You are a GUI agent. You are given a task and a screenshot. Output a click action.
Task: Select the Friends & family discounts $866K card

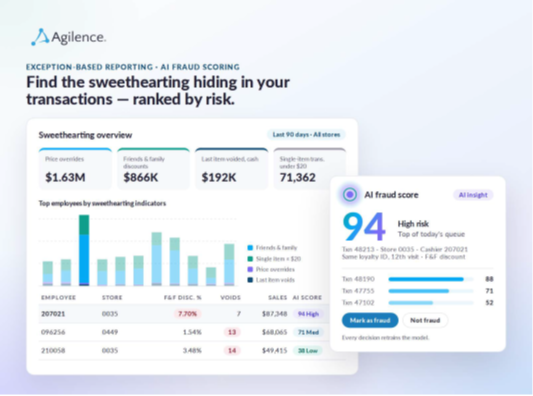tap(153, 168)
